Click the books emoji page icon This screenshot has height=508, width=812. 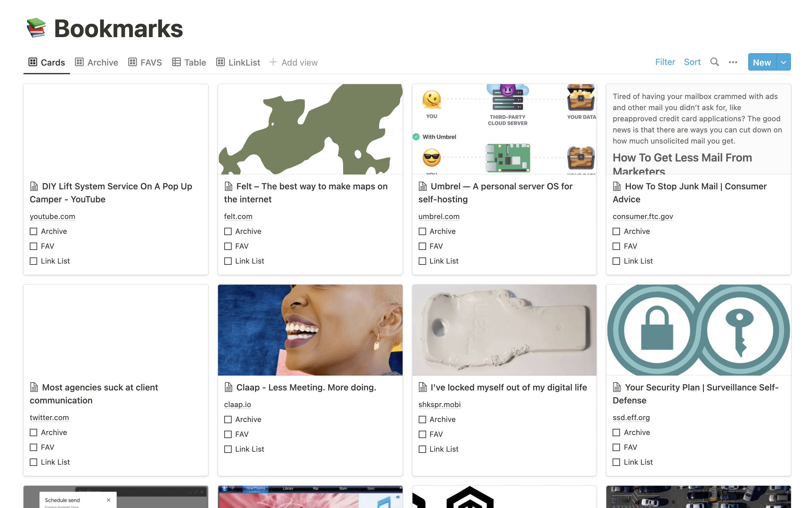pos(36,28)
